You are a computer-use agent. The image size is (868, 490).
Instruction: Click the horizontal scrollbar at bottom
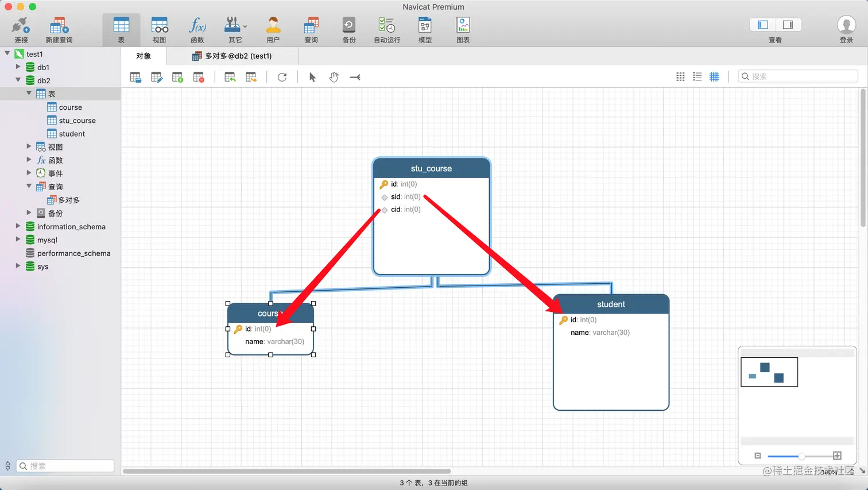click(286, 471)
